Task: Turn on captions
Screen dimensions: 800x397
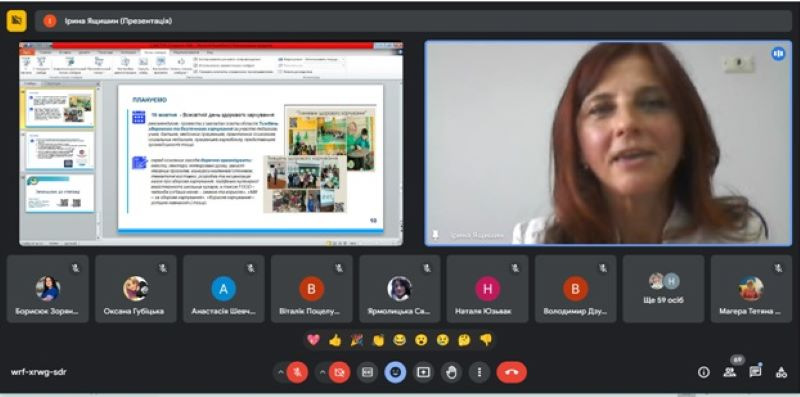Action: 367,373
